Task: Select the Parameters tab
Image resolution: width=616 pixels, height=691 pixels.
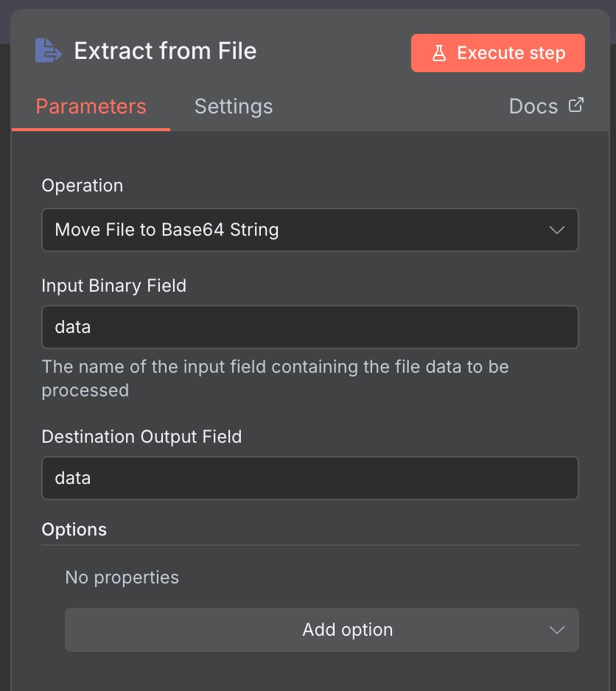Action: point(91,107)
